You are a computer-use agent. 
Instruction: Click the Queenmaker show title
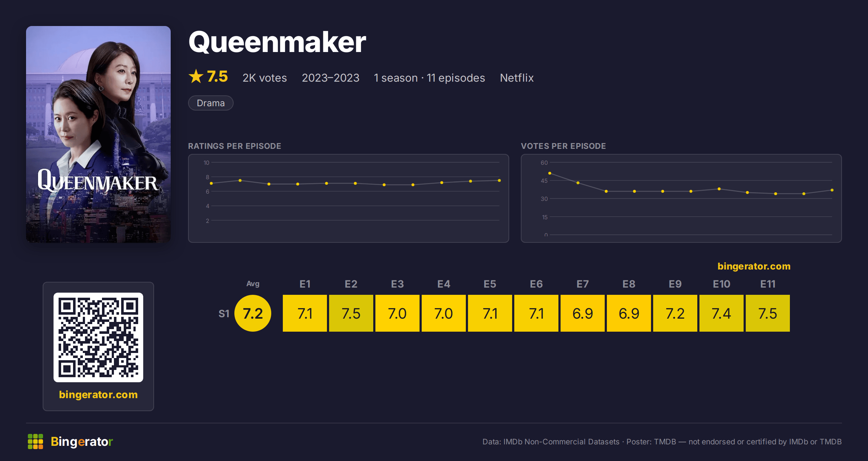click(x=277, y=43)
